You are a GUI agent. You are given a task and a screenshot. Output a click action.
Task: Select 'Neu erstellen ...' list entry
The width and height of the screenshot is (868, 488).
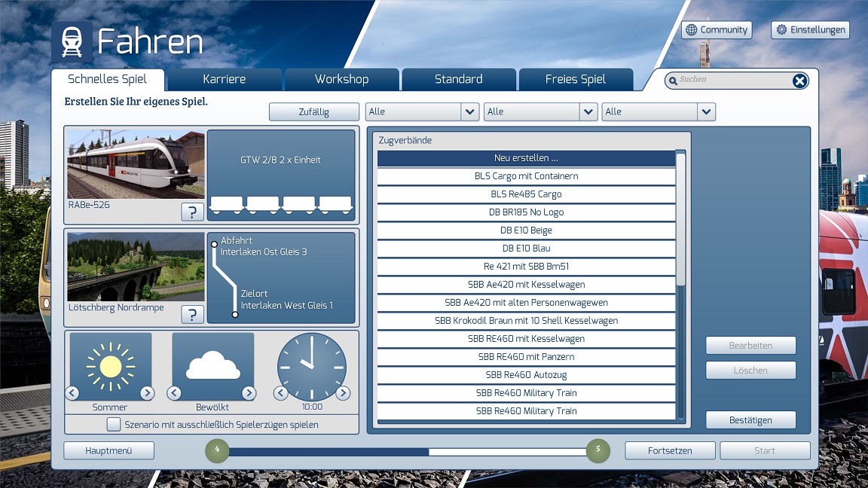(x=526, y=158)
